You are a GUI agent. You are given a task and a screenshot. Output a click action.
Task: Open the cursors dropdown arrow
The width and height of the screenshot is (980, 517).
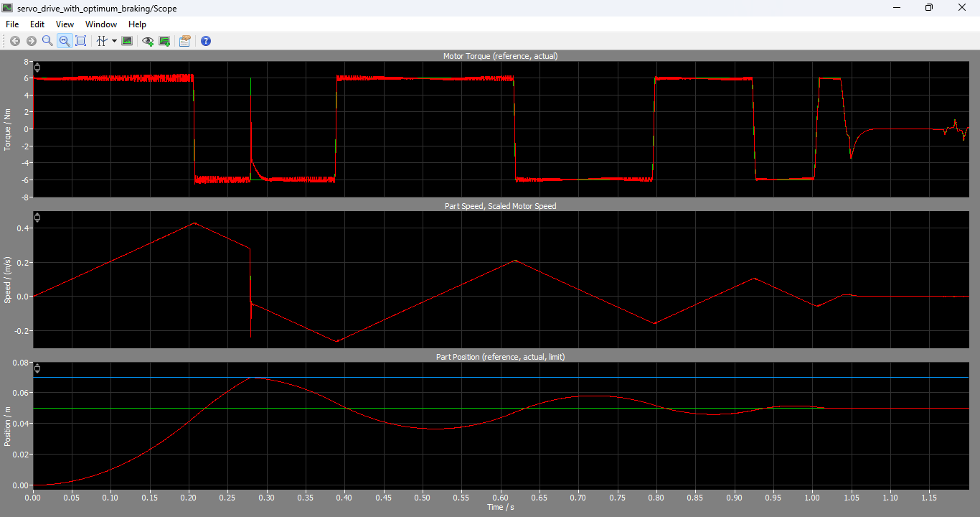[114, 41]
